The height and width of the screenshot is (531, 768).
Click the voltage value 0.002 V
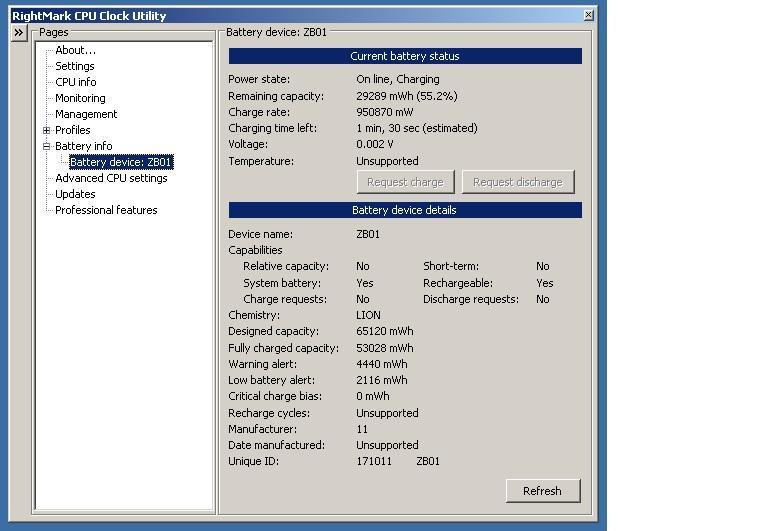375,145
